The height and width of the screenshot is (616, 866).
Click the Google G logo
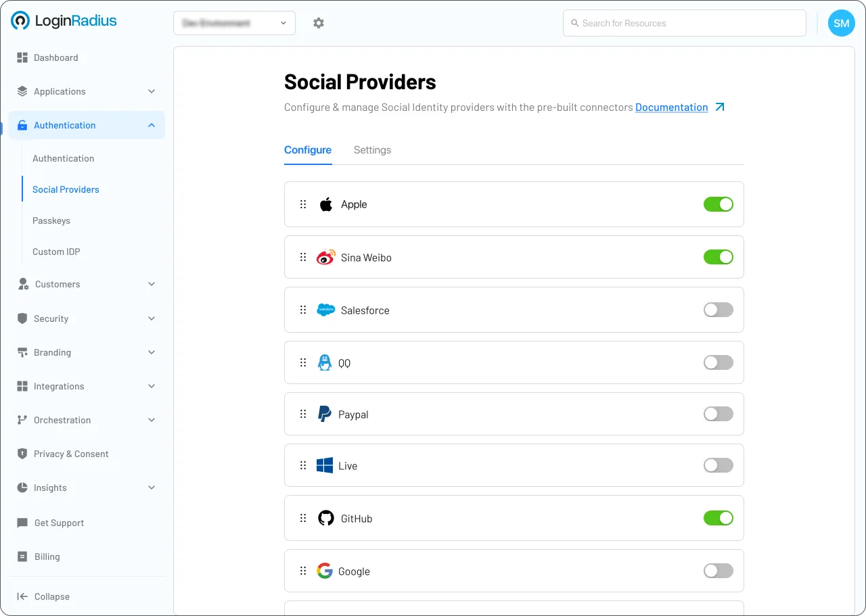[325, 571]
